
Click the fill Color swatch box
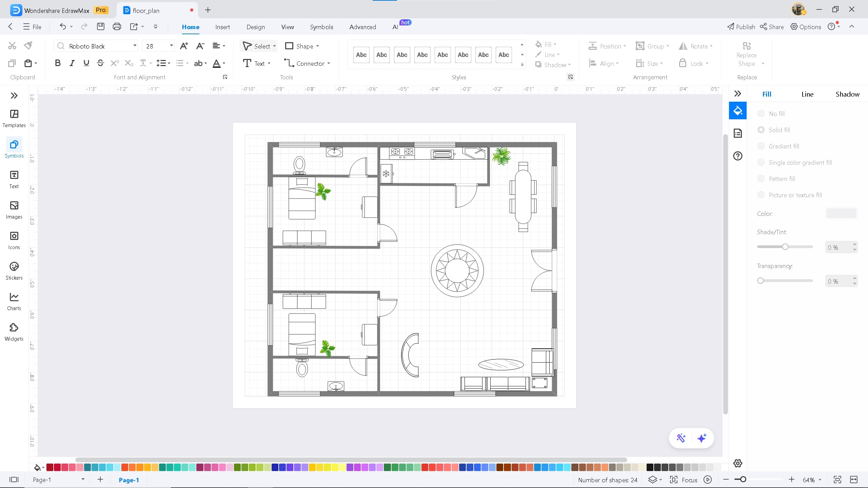pos(842,213)
